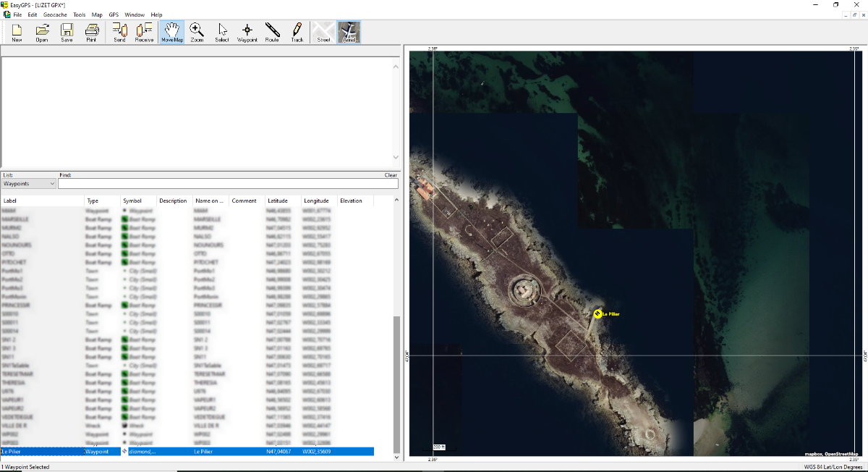Toggle the Street map view
The height and width of the screenshot is (472, 868).
323,33
